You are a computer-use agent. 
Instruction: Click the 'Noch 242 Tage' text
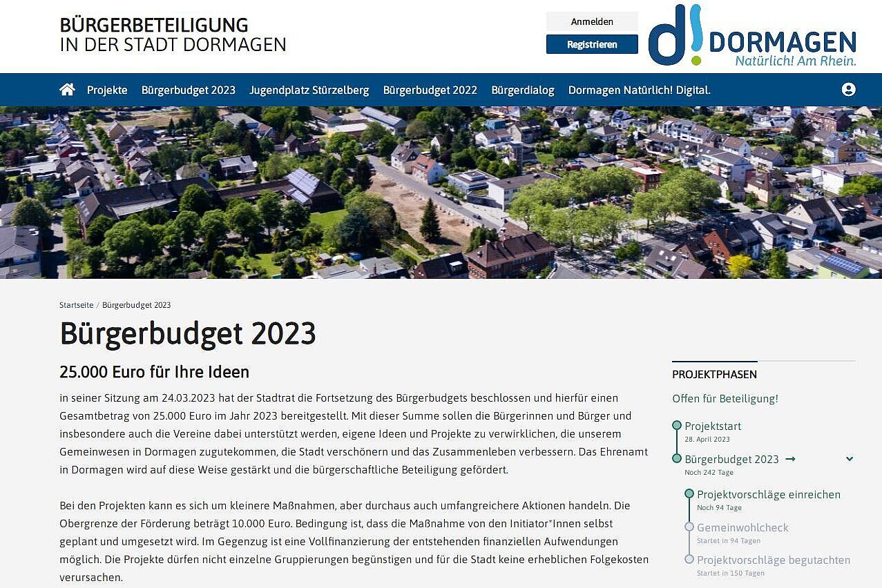point(709,473)
